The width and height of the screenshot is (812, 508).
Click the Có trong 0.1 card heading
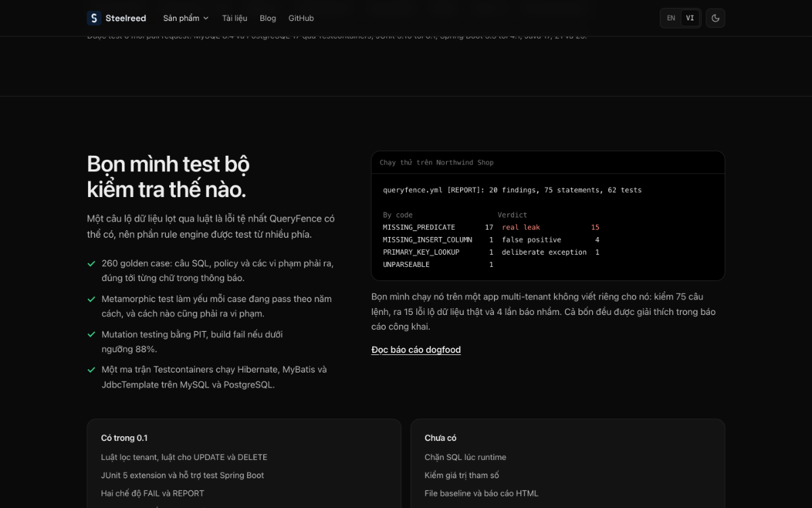125,438
